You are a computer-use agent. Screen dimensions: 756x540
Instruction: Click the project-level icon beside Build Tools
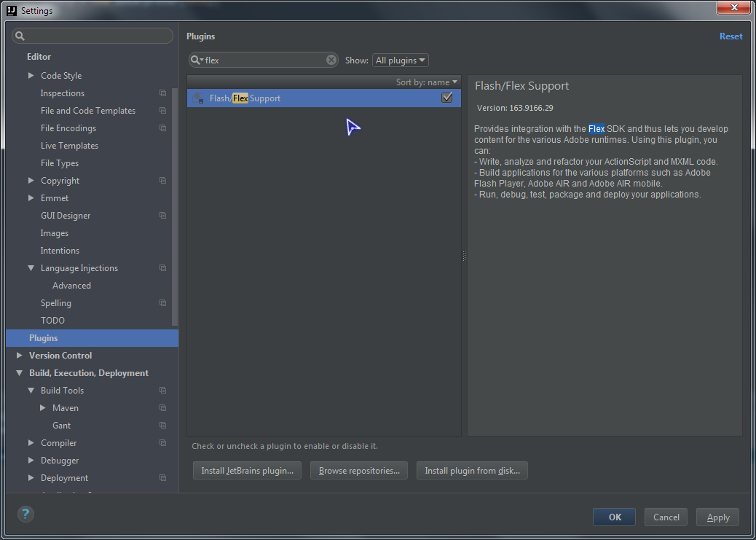tap(163, 391)
